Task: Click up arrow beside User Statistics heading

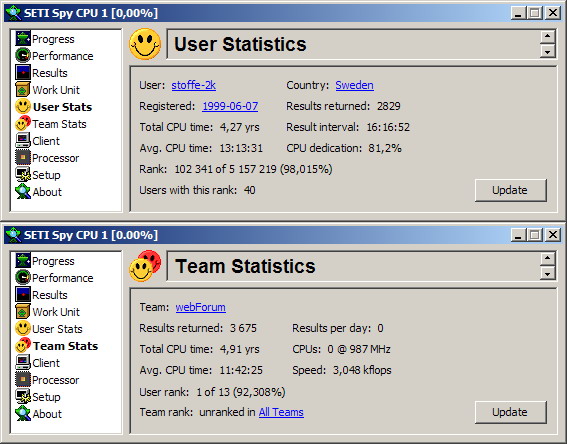Action: pyautogui.click(x=547, y=37)
